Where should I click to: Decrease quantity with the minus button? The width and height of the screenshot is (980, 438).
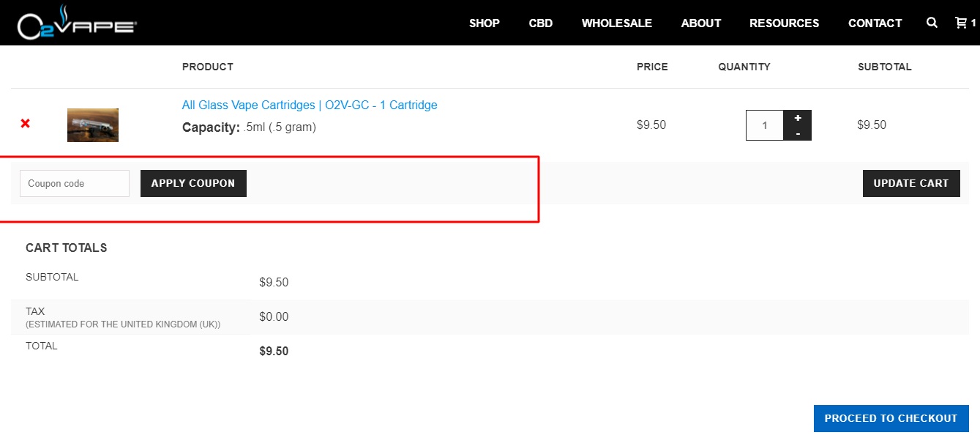pos(798,133)
